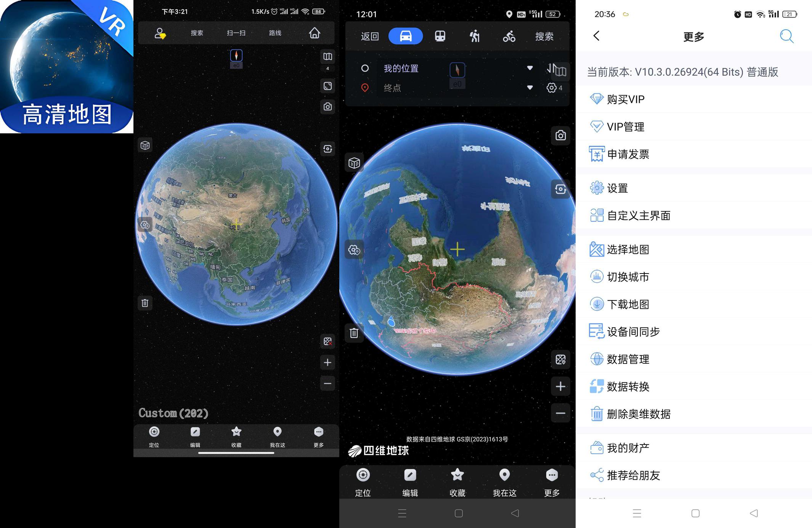
Task: Open 选择地图 menu item
Action: click(x=628, y=250)
